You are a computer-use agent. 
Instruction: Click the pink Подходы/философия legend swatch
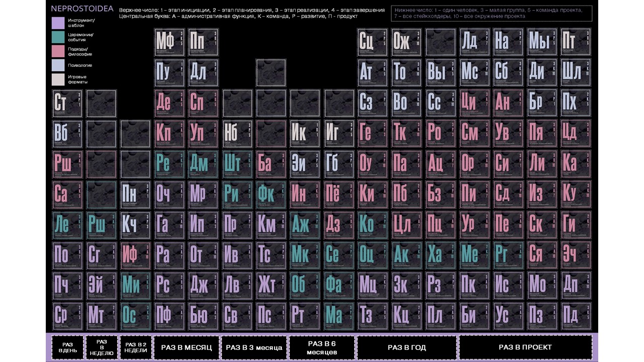pyautogui.click(x=58, y=51)
